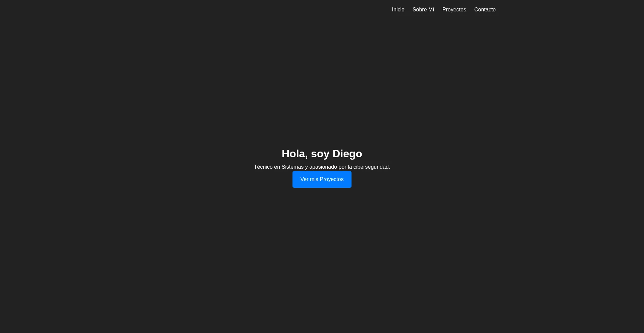Click the word "Sobre" in the navigation bar
Screen dimensions: 644x333
tap(420, 10)
